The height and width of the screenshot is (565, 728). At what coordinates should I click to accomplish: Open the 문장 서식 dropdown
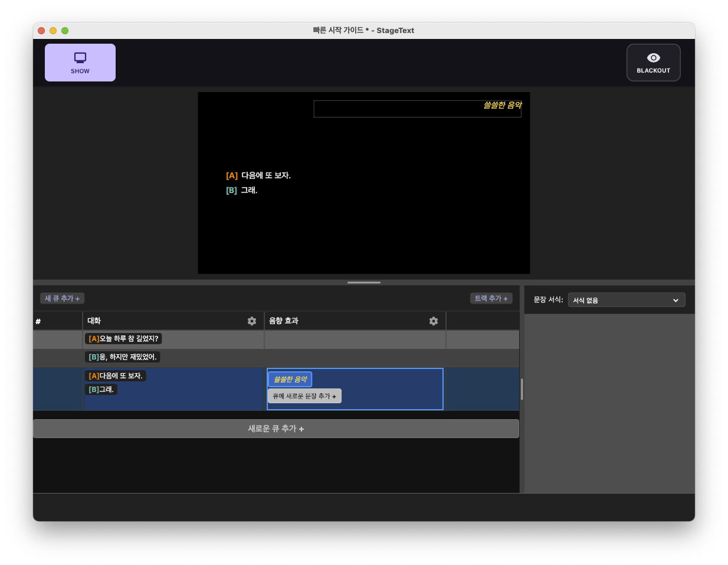click(x=626, y=300)
